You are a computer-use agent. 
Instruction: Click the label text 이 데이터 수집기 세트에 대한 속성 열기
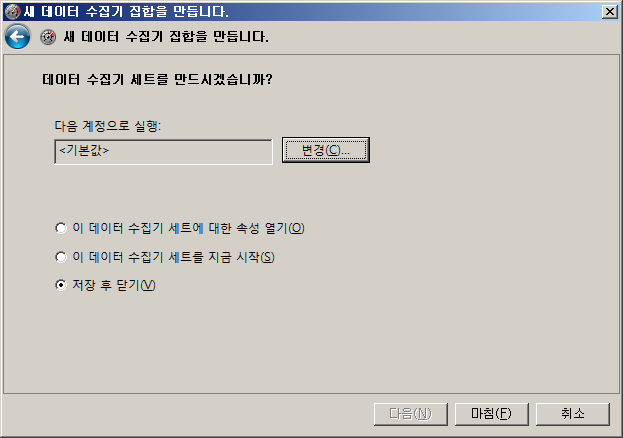(188, 228)
